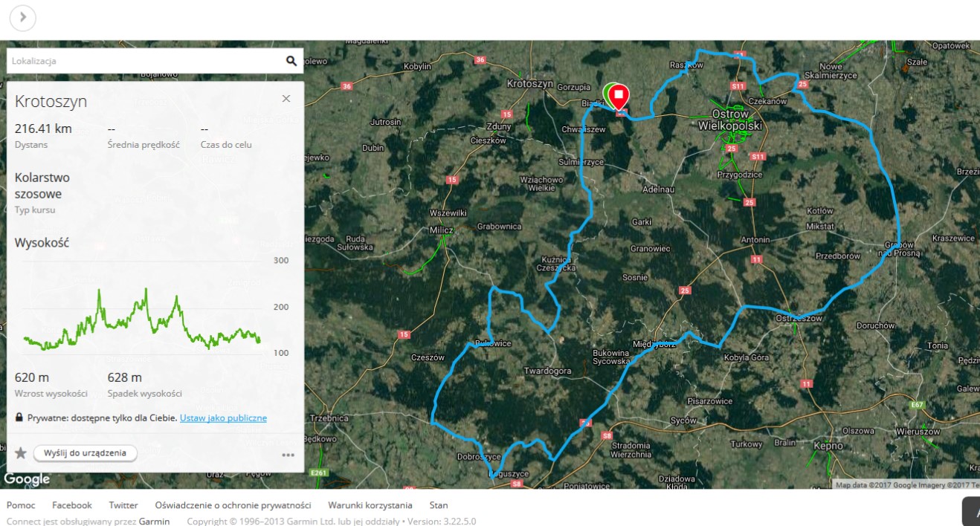The width and height of the screenshot is (980, 526).
Task: Click the red finish marker on map
Action: (x=618, y=97)
